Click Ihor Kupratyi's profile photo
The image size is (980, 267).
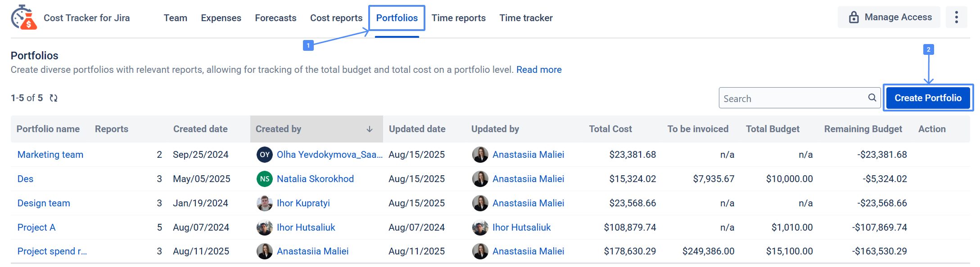tap(264, 203)
